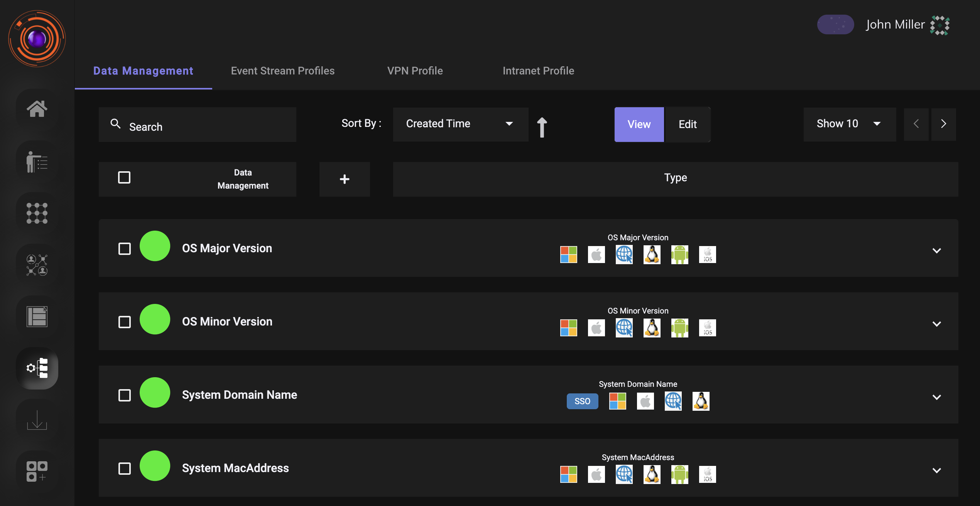Screen dimensions: 980x506
Task: Click Linux penguin icon in OS Minor Version row
Action: [652, 328]
